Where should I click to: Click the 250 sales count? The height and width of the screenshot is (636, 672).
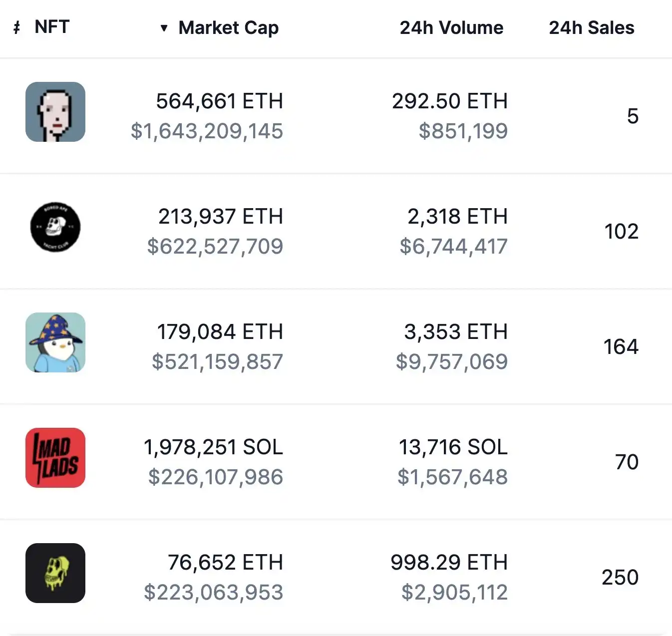620,578
